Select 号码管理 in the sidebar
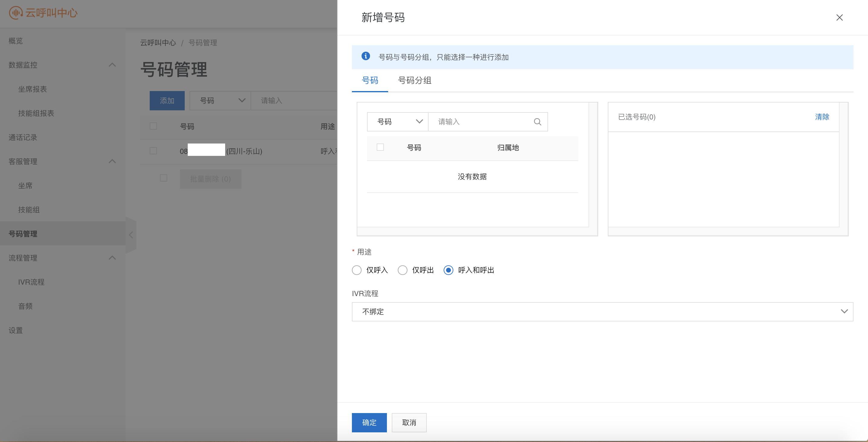Image resolution: width=868 pixels, height=442 pixels. [x=63, y=234]
